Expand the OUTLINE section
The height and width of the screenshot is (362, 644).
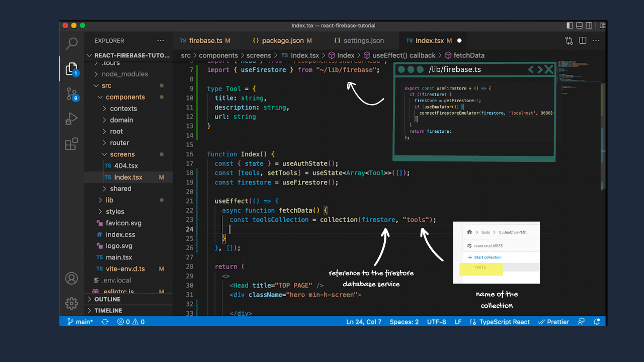pos(107,299)
